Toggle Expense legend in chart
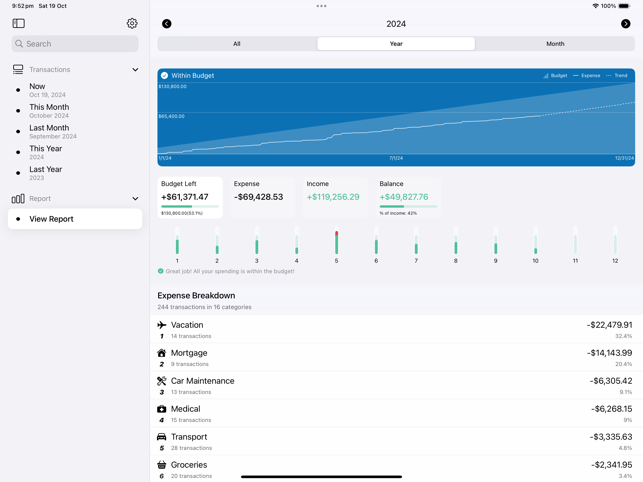Viewport: 643px width, 482px height. (x=586, y=75)
